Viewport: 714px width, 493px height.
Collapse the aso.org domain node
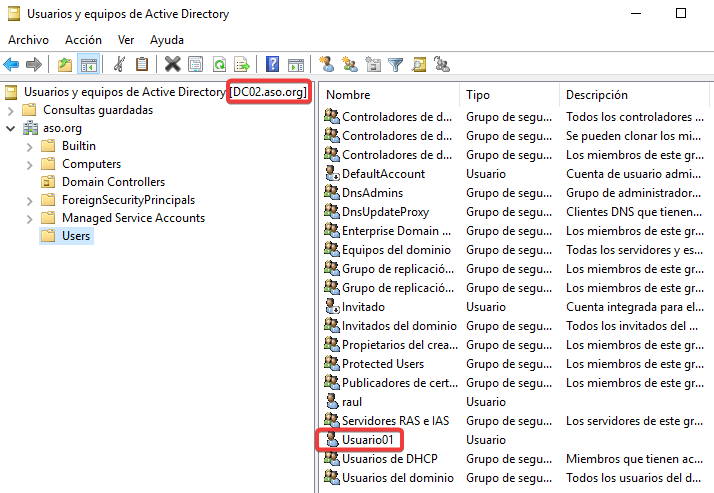[x=11, y=128]
